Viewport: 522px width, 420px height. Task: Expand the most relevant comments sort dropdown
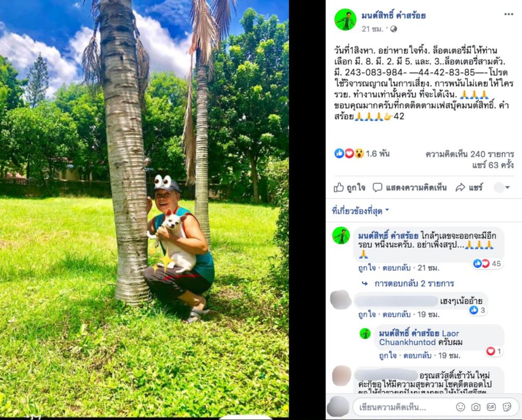[x=361, y=211]
